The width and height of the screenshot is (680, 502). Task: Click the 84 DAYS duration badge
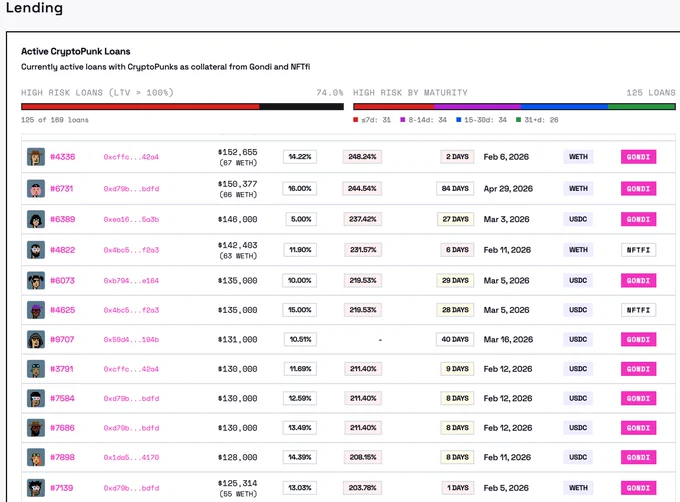coord(455,189)
